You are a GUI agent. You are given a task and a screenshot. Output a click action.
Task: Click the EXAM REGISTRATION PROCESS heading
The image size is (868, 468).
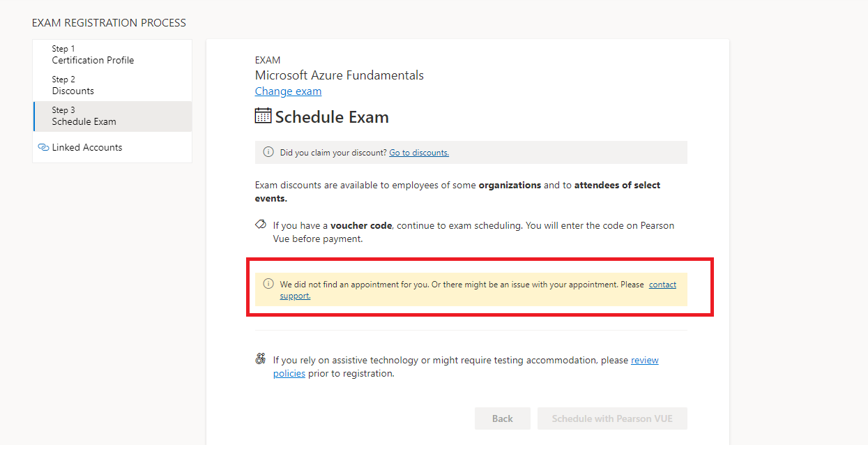point(109,22)
